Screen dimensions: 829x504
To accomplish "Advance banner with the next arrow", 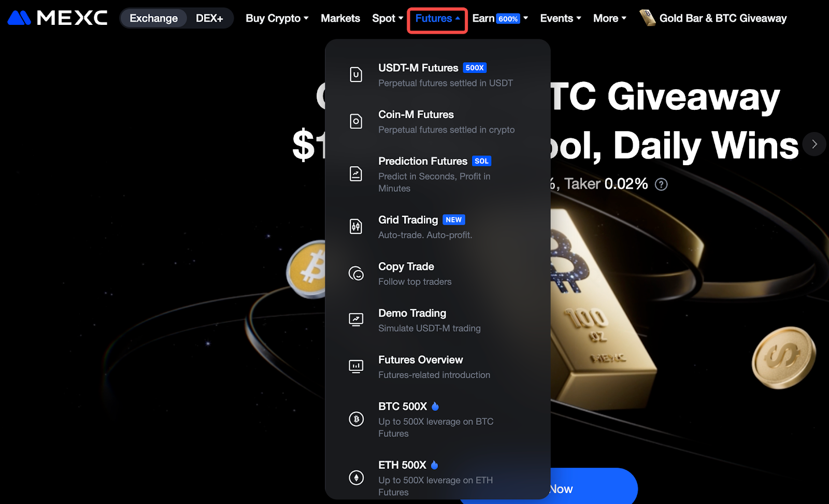I will click(x=814, y=144).
